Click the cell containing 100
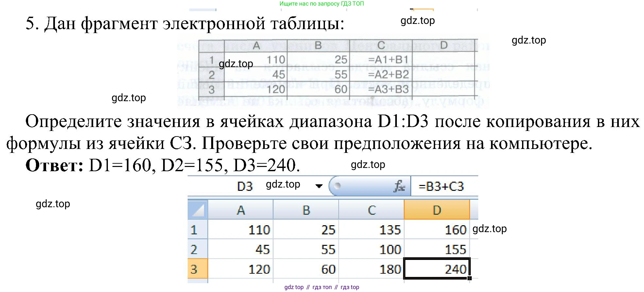Viewport: 644px width, 292px height. tap(372, 249)
